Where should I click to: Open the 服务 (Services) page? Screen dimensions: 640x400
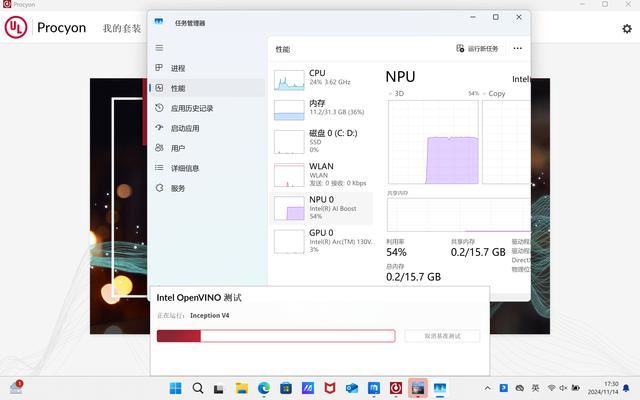pyautogui.click(x=178, y=188)
